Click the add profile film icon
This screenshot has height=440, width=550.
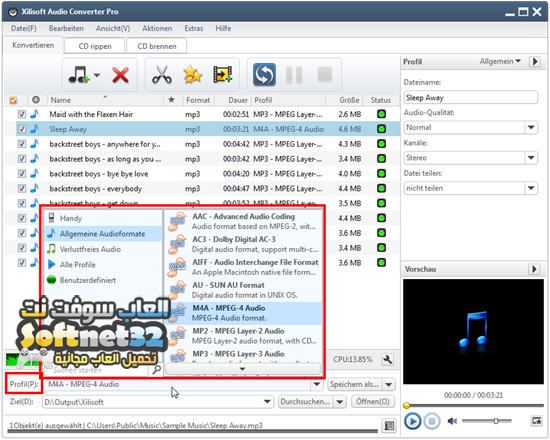(223, 75)
